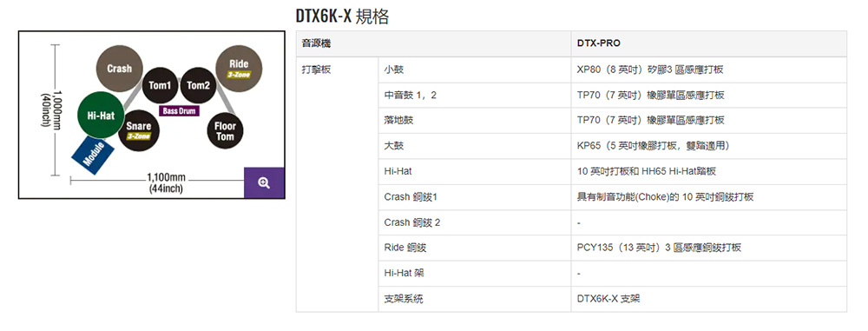Select the 打擊板 category cell
The image size is (868, 331).
point(337,184)
